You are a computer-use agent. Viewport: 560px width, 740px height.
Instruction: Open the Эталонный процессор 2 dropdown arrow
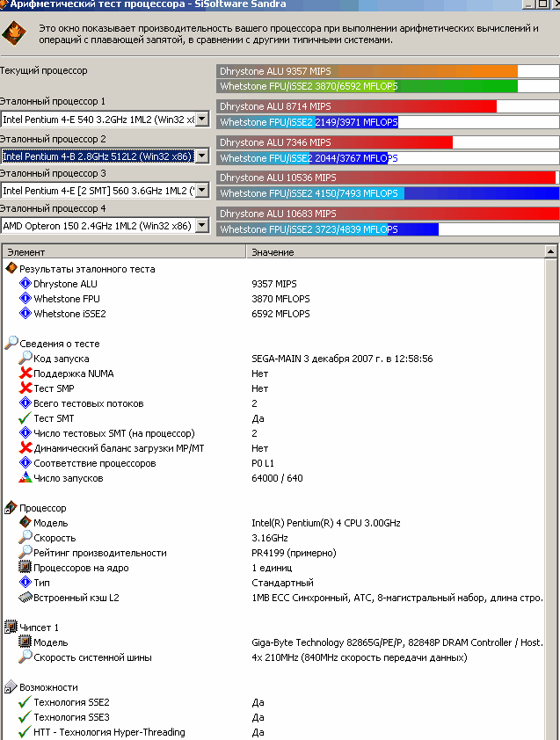[202, 156]
